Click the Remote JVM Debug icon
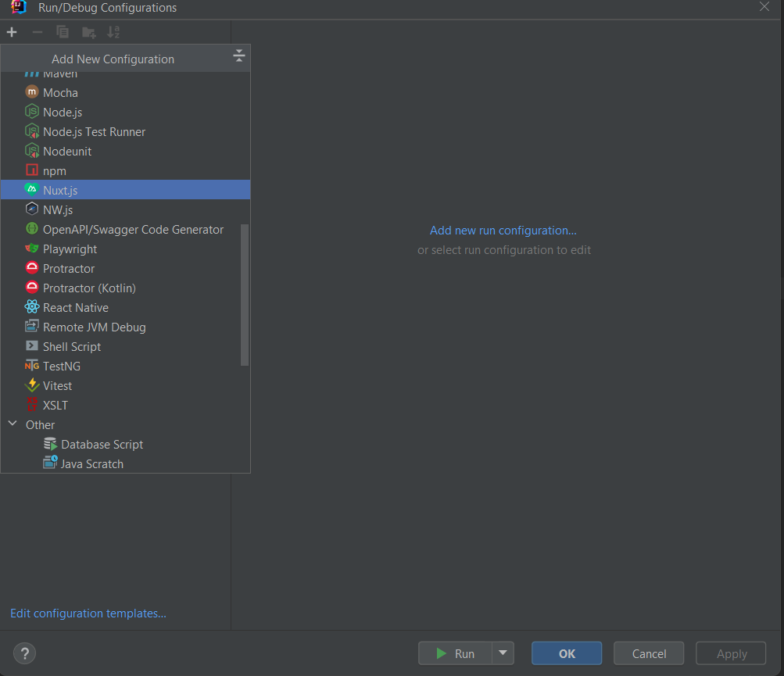784x676 pixels. [32, 326]
